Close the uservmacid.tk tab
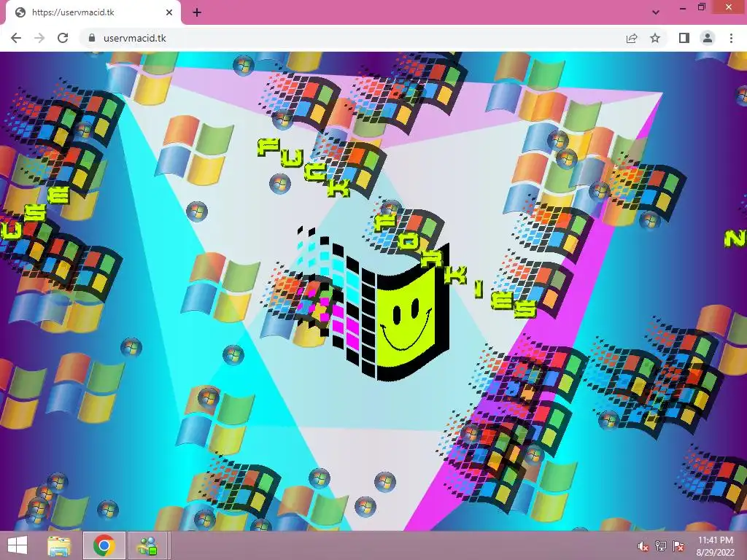 (169, 12)
